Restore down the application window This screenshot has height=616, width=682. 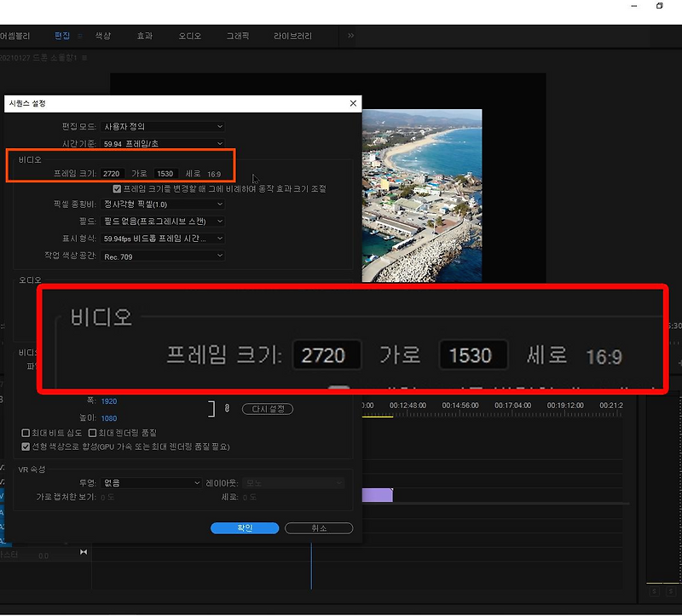(x=660, y=7)
